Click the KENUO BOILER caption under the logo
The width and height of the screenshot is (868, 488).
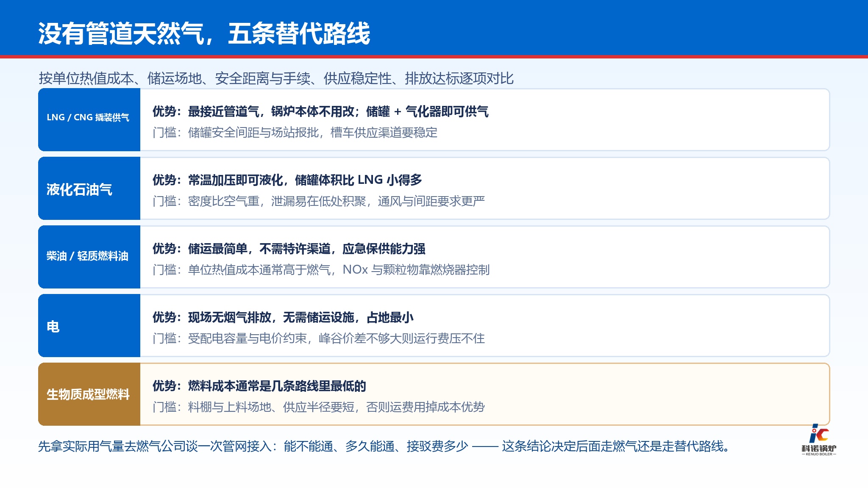819,454
